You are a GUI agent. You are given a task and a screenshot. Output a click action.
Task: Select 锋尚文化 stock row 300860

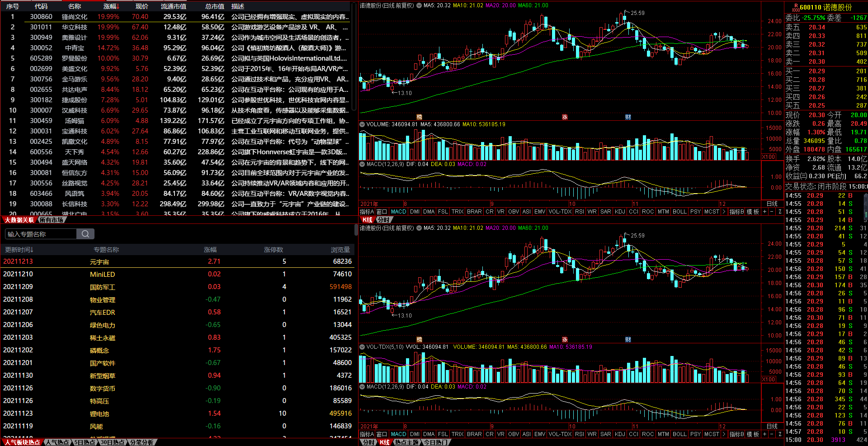coord(176,17)
